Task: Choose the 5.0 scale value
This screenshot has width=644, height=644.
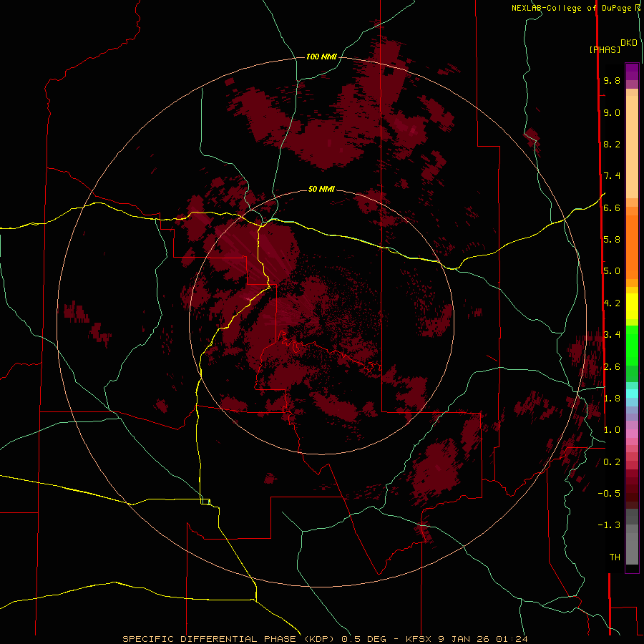Action: (x=612, y=271)
